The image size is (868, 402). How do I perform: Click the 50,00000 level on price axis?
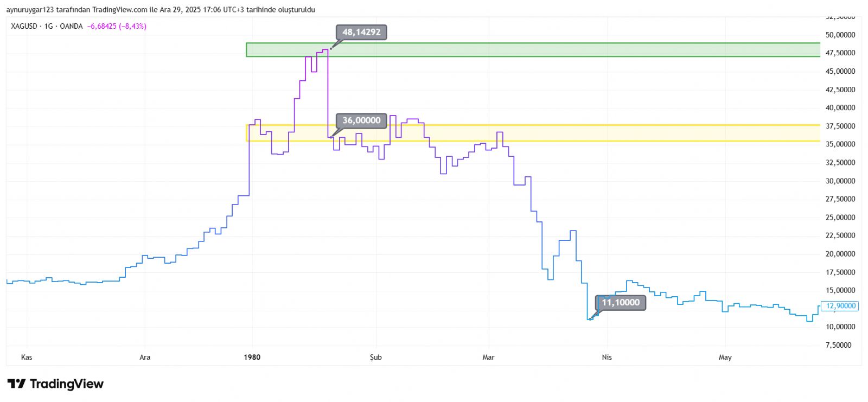point(840,35)
